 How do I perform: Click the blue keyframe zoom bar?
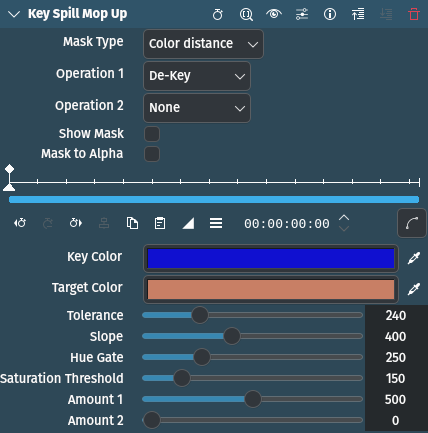[x=214, y=199]
